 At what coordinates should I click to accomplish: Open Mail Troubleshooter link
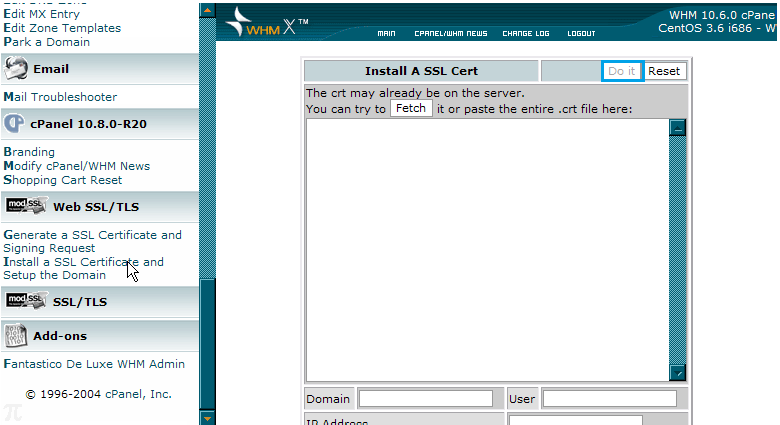tap(60, 97)
